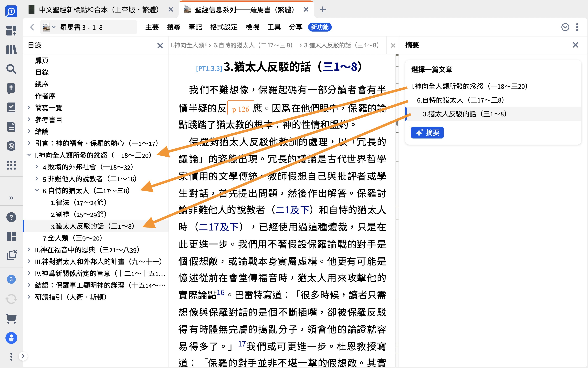This screenshot has width=588, height=368.
Task: Open footnote 16 superscript
Action: (x=221, y=292)
